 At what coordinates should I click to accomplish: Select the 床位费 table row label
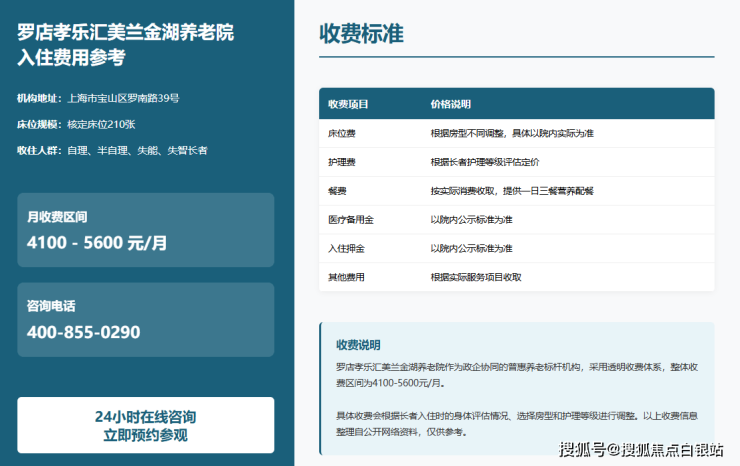[x=342, y=133]
